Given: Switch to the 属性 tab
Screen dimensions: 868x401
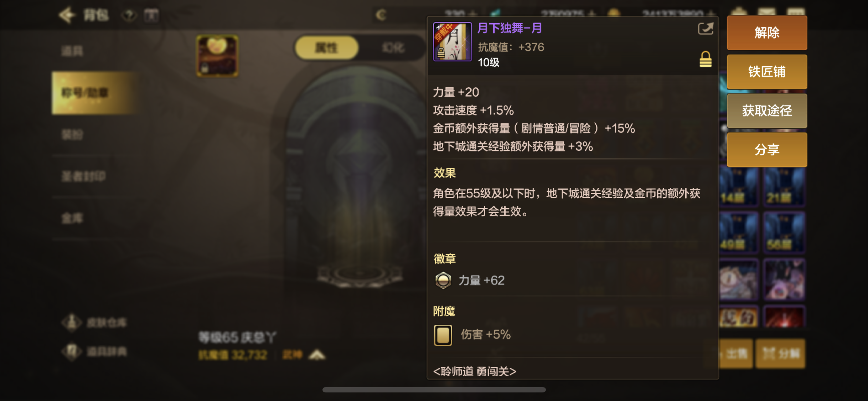Looking at the screenshot, I should pyautogui.click(x=326, y=47).
